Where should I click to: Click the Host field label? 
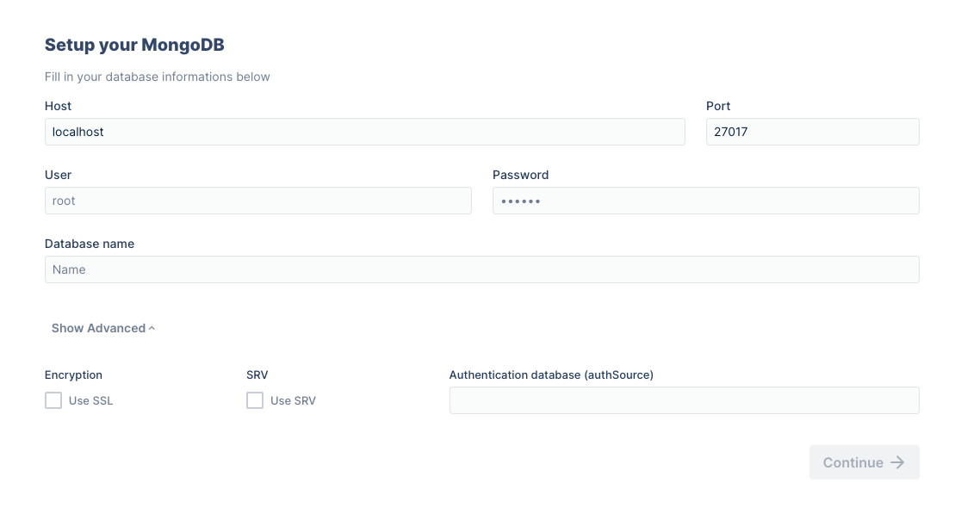pyautogui.click(x=58, y=106)
